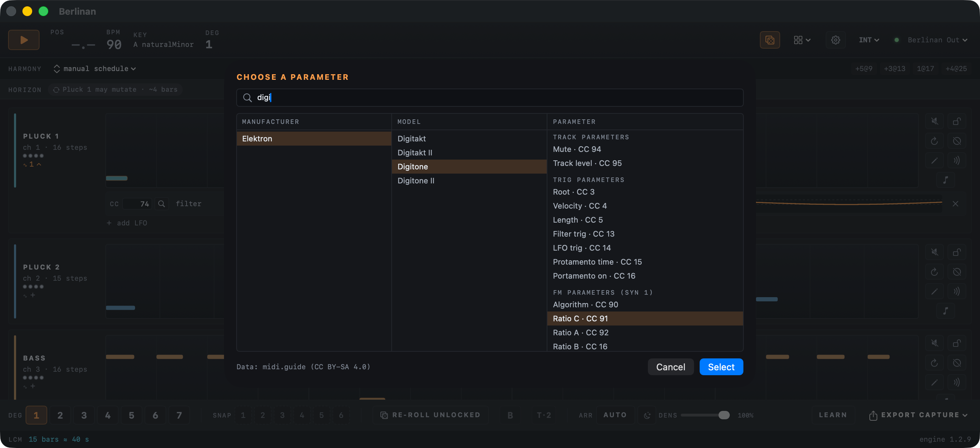The width and height of the screenshot is (980, 448).
Task: Toggle the lock icon on Pluck 2
Action: tap(957, 252)
